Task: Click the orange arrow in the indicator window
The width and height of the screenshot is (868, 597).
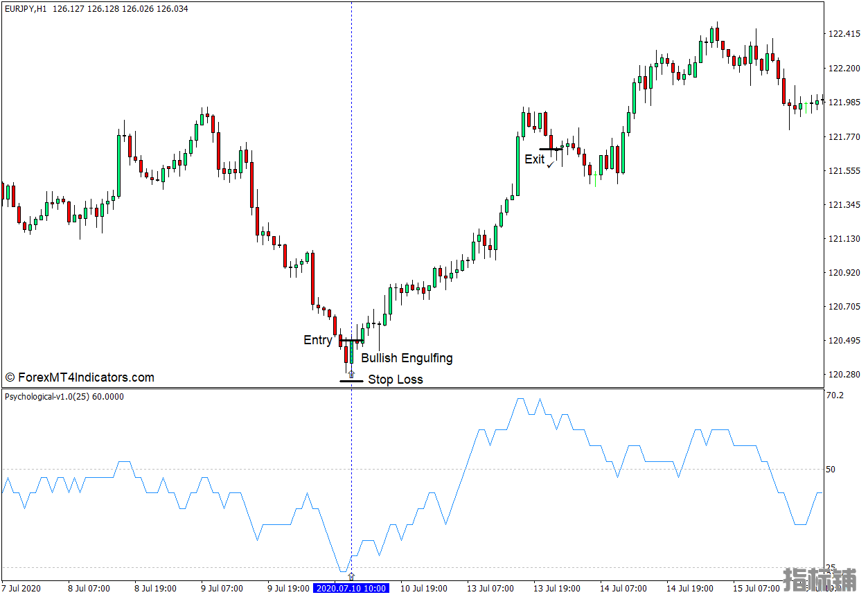Action: tap(351, 576)
